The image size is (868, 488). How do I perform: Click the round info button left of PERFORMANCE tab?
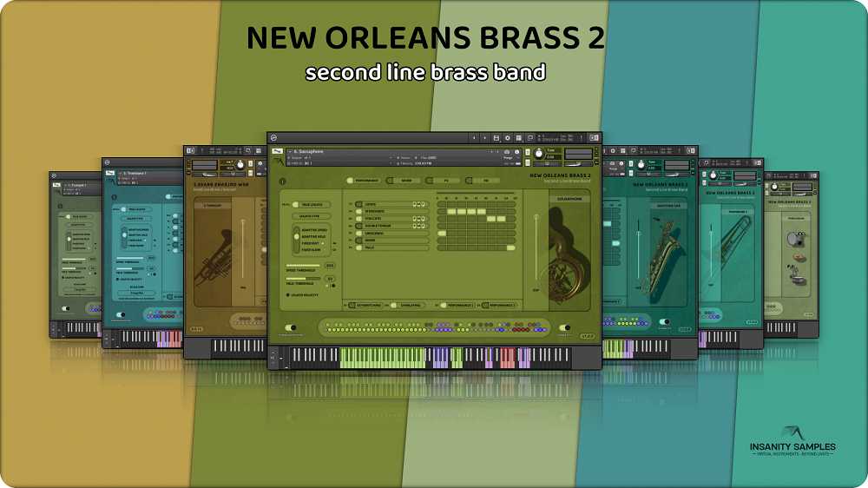tap(282, 181)
